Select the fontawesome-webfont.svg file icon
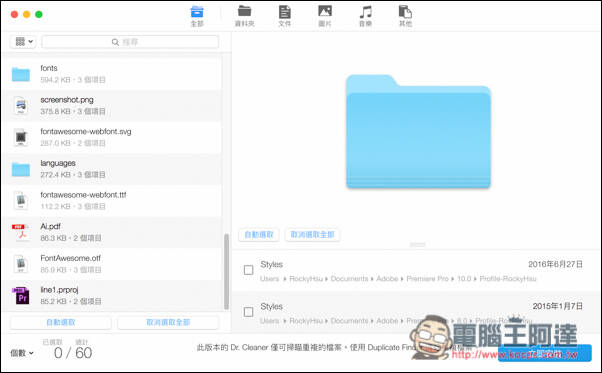The height and width of the screenshot is (373, 602). (21, 137)
